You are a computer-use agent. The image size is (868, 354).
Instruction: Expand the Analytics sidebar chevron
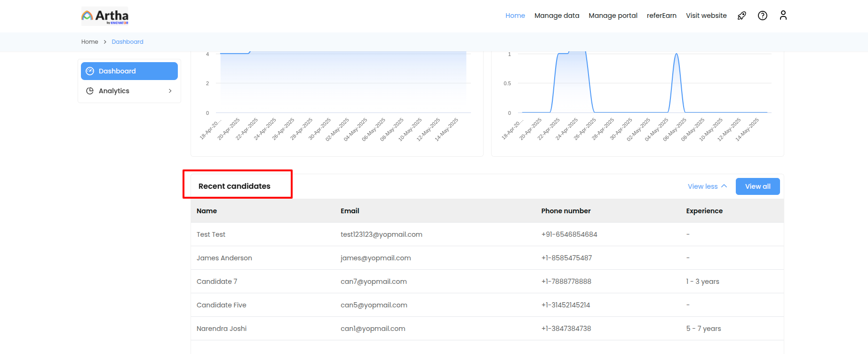pos(170,91)
